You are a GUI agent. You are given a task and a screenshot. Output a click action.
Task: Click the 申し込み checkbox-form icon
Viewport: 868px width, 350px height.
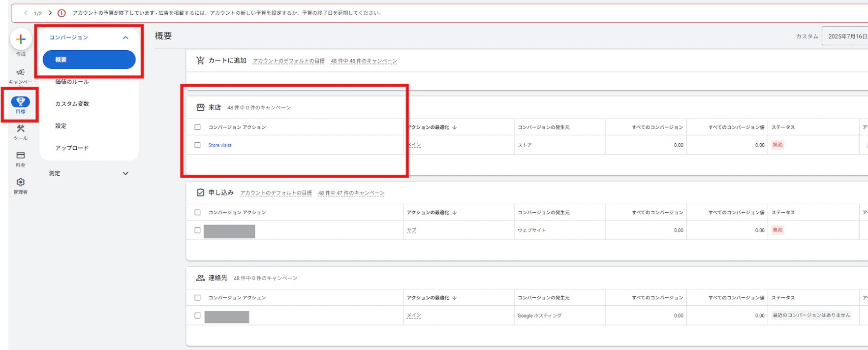[200, 192]
